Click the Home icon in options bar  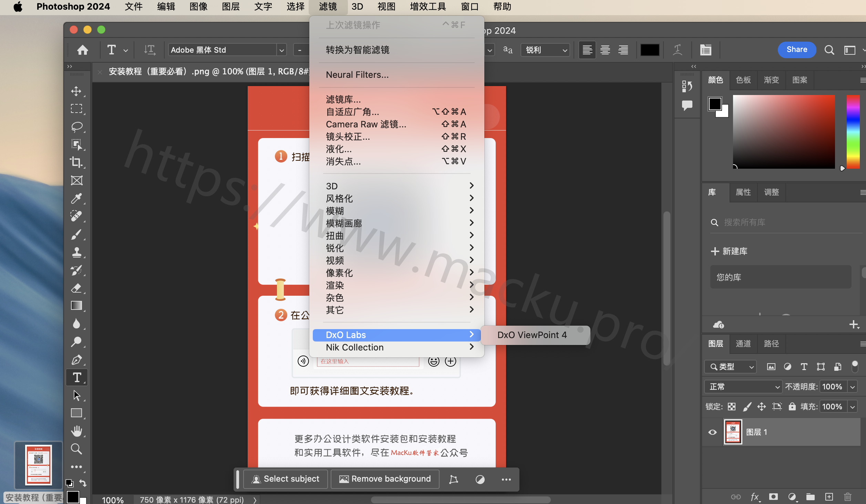(x=83, y=50)
